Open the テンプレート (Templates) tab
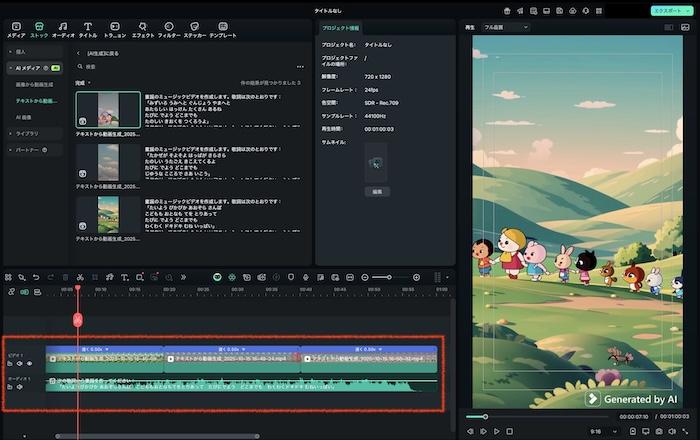 (223, 30)
